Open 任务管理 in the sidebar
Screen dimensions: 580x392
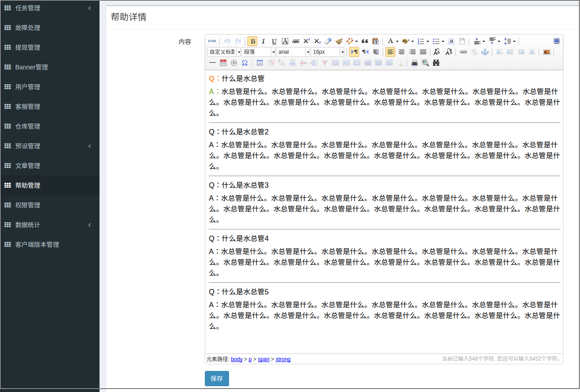coord(50,8)
